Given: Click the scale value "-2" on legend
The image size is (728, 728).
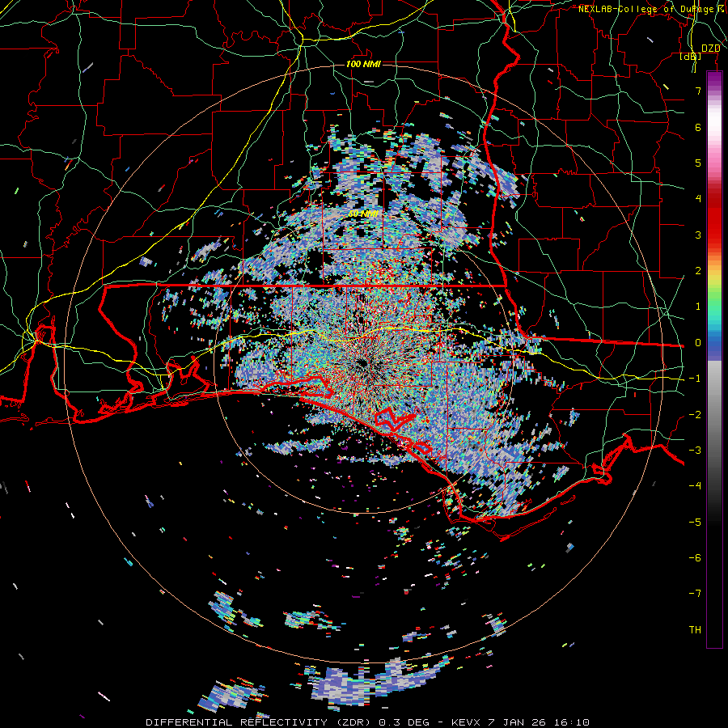Looking at the screenshot, I should pyautogui.click(x=695, y=415).
